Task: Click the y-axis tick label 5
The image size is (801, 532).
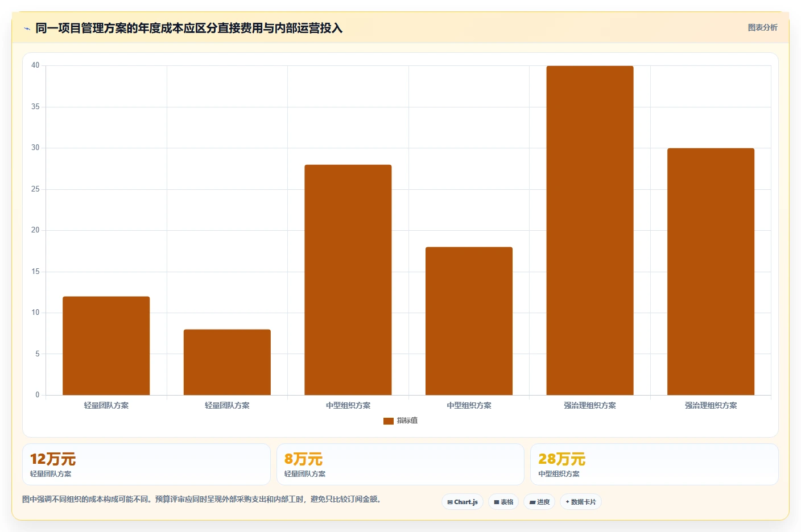Action: pyautogui.click(x=38, y=354)
